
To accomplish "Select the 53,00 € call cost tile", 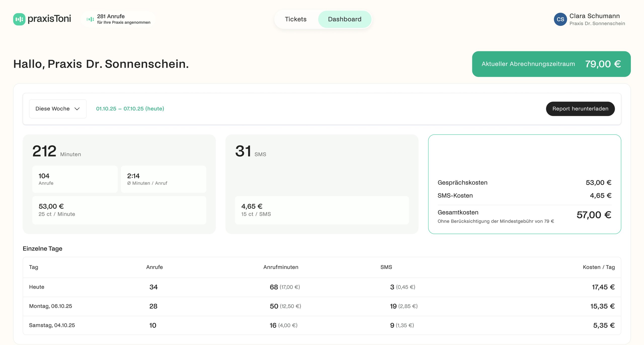I will tap(119, 210).
